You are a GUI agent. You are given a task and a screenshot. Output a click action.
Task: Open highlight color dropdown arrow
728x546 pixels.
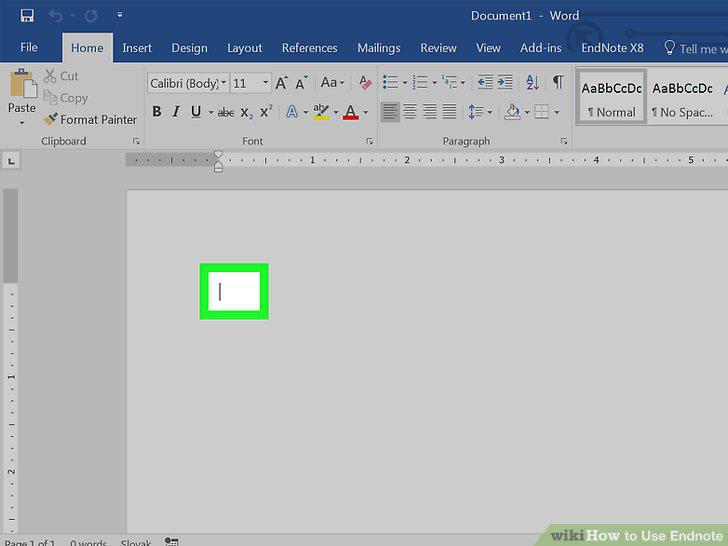pyautogui.click(x=336, y=112)
